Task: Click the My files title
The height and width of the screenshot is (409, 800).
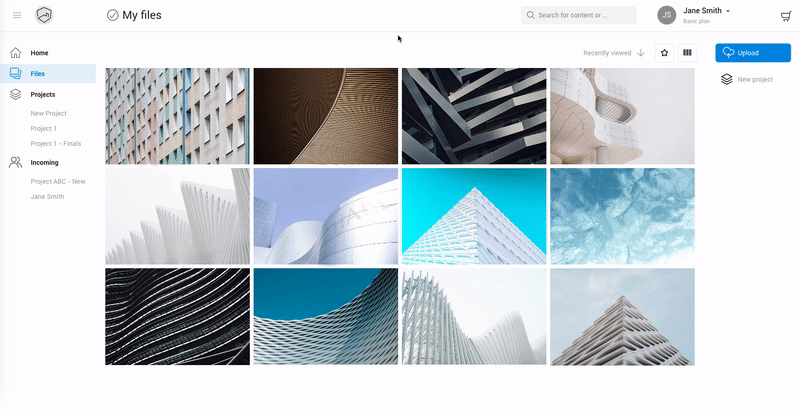Action: pos(142,15)
